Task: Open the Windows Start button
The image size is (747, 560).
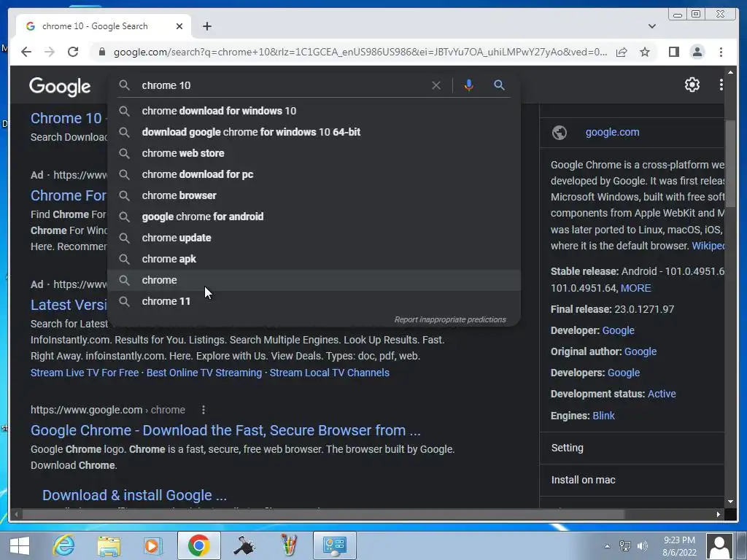Action: click(20, 545)
